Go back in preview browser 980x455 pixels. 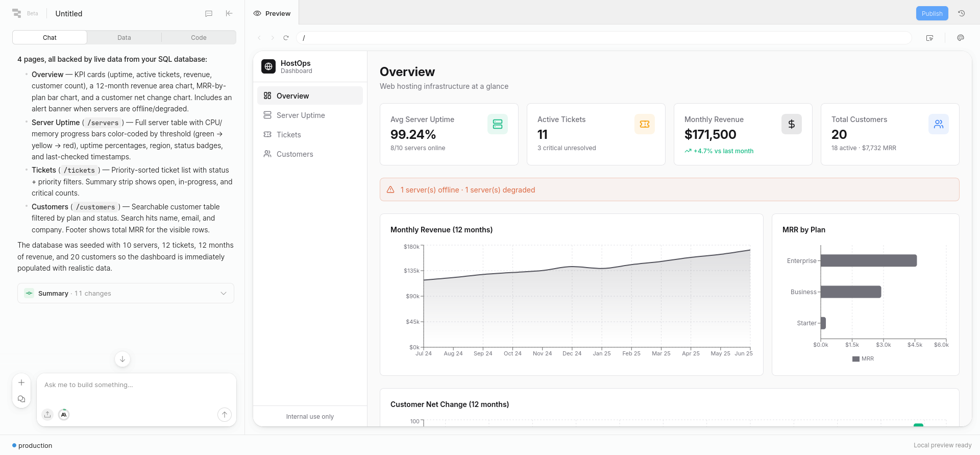coord(259,38)
